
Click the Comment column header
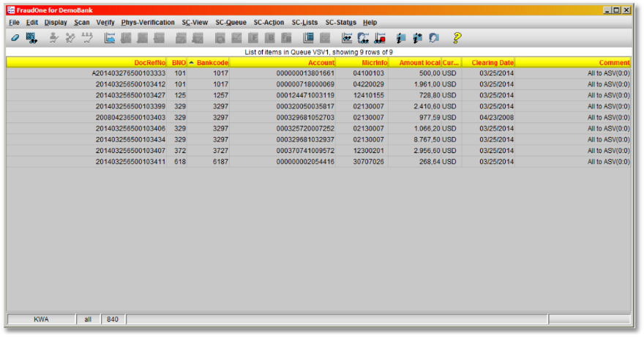click(614, 63)
